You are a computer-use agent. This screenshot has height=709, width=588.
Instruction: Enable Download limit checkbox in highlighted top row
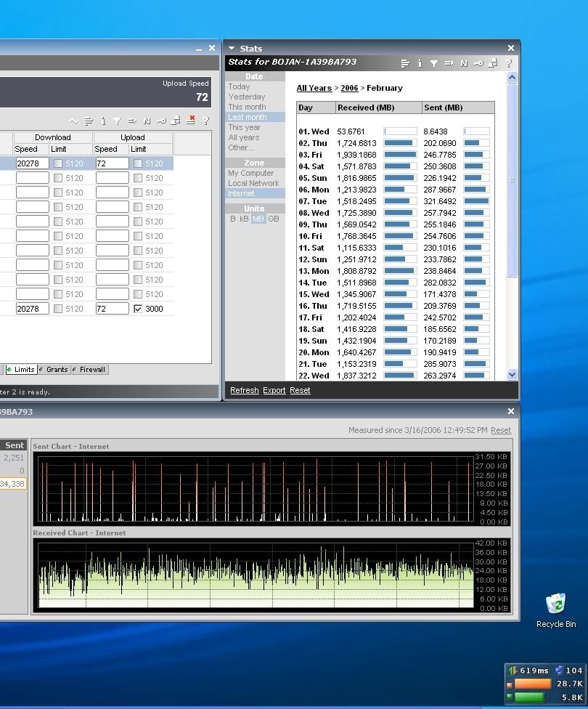(x=58, y=163)
